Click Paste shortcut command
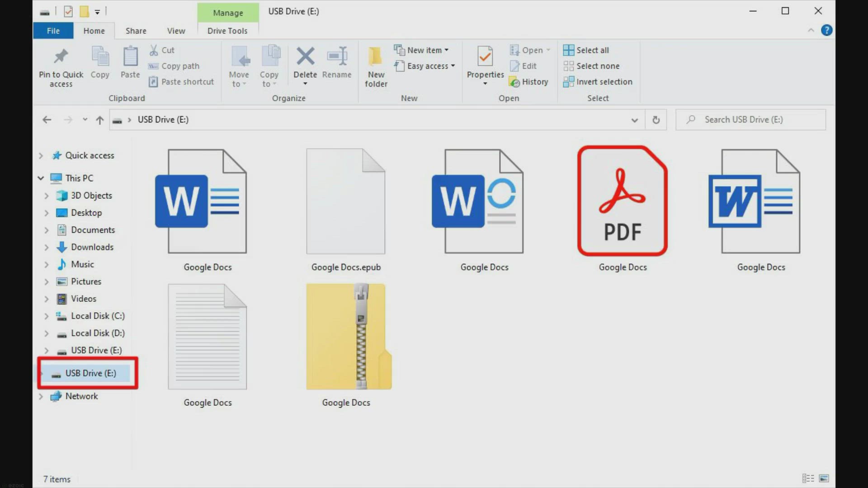Viewport: 868px width, 488px height. click(x=181, y=82)
